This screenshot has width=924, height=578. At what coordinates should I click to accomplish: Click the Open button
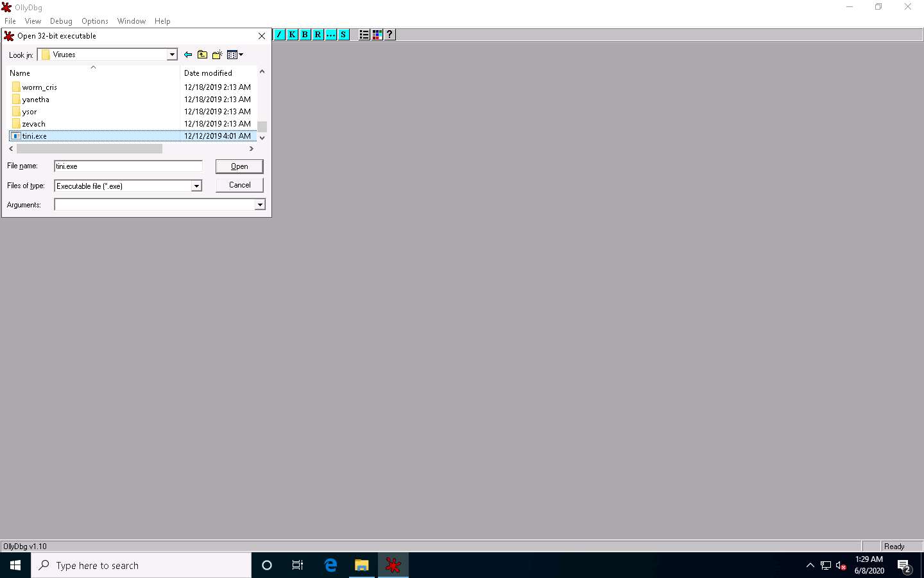[x=239, y=166]
